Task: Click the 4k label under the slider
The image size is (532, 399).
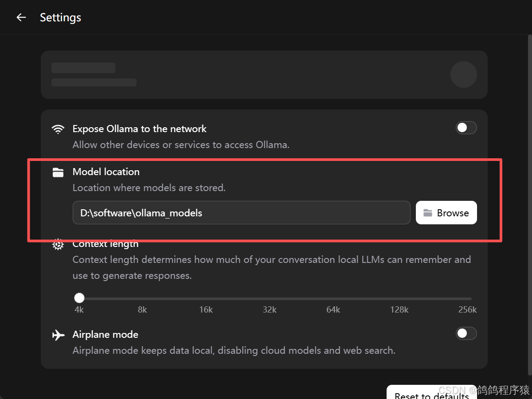Action: click(x=79, y=310)
